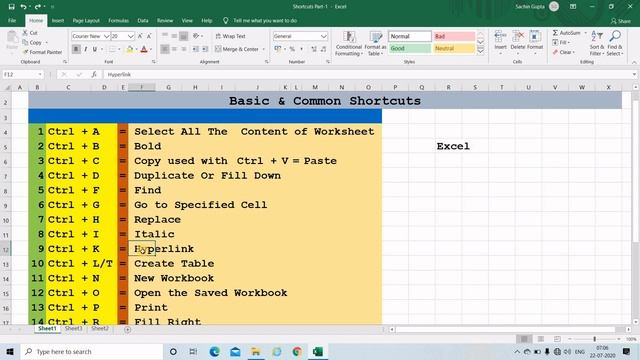Screen dimensions: 640x360
Task: Click the yellow Fill Color bucket
Action: [x=130, y=49]
